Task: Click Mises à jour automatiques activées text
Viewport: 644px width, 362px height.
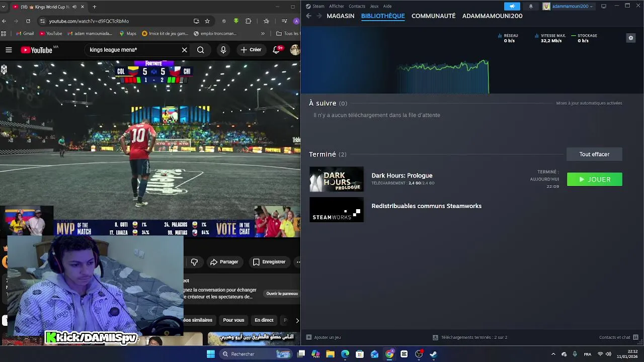Action: [589, 103]
